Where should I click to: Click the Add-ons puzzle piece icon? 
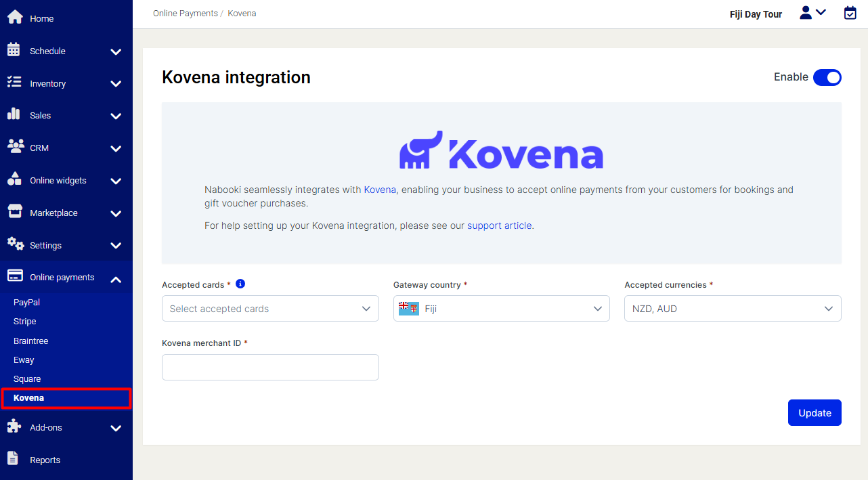(x=14, y=426)
